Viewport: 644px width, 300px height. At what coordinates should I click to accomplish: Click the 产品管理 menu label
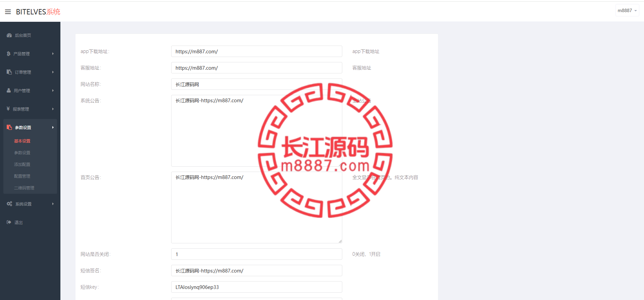[21, 54]
